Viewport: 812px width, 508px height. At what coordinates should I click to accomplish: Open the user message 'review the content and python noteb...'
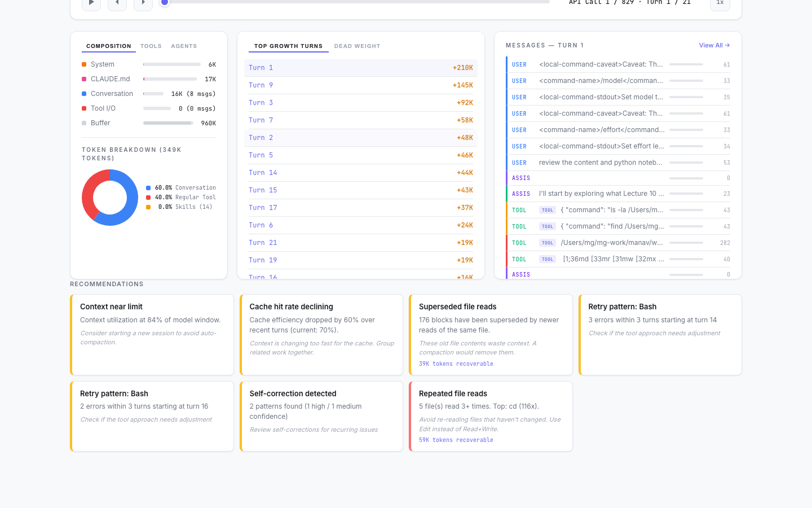pos(619,163)
